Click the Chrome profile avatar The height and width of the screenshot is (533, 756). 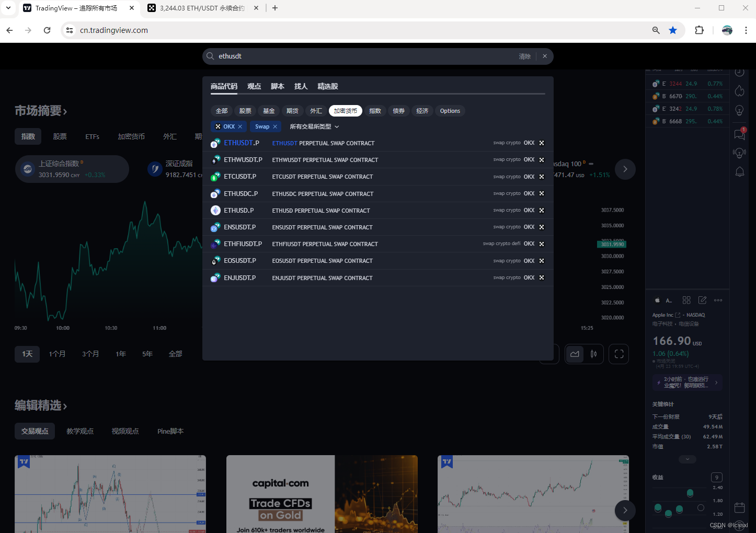tap(727, 30)
